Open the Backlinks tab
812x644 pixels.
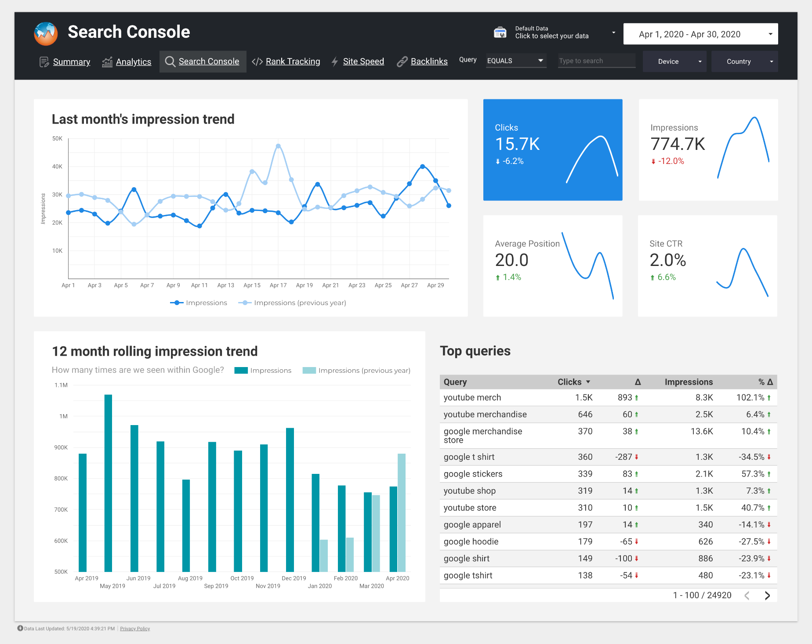click(429, 62)
